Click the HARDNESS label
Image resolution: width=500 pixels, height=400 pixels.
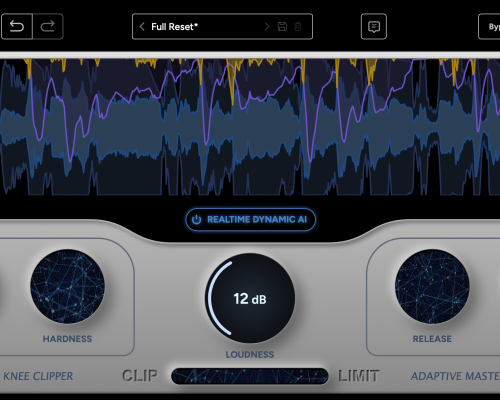tap(67, 339)
